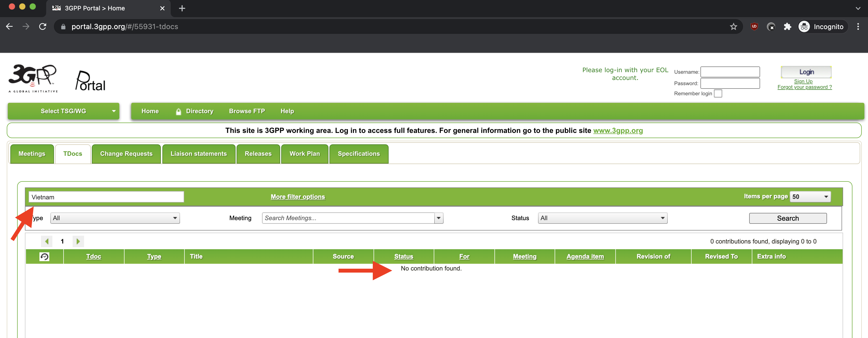Click the Search Meetings input field
Viewport: 868px width, 338px height.
click(348, 218)
